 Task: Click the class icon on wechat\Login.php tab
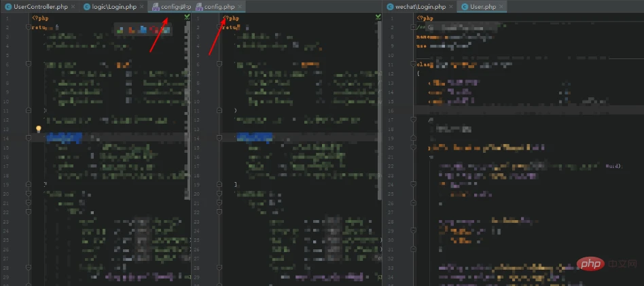(391, 7)
